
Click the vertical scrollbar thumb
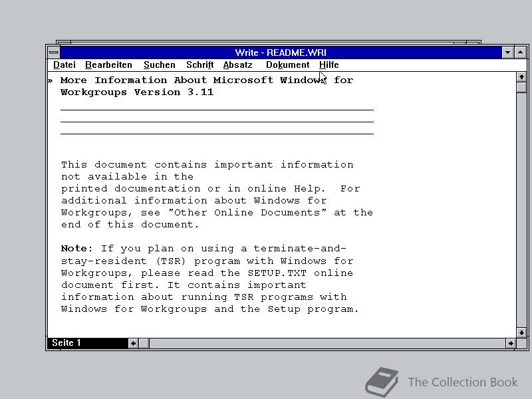pos(521,87)
